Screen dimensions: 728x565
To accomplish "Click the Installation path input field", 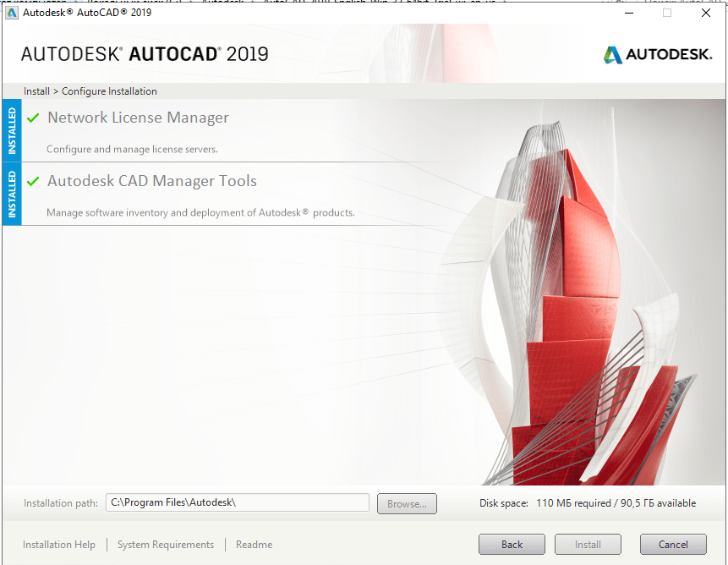I will click(x=238, y=502).
